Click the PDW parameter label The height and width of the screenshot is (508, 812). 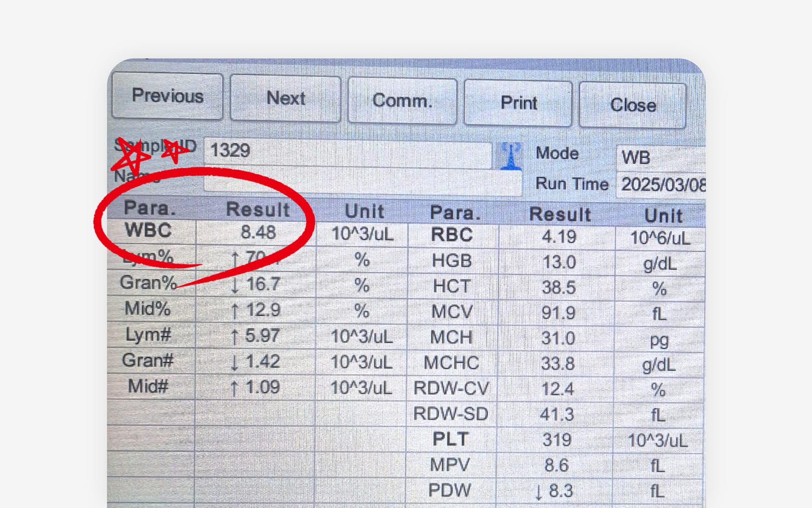point(449,490)
